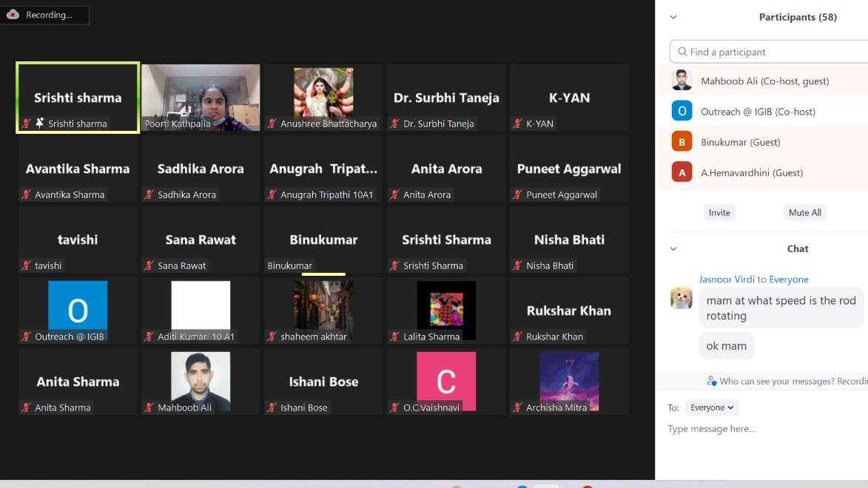Select the Srishti Sharma tile next to Nisha Bhati
The height and width of the screenshot is (488, 868).
coord(446,240)
